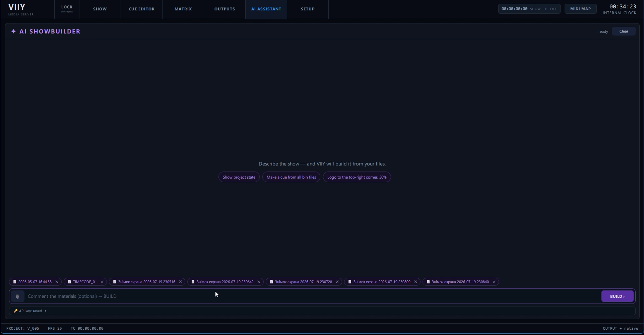Open the SETUP tab
This screenshot has width=644, height=335.
(308, 9)
